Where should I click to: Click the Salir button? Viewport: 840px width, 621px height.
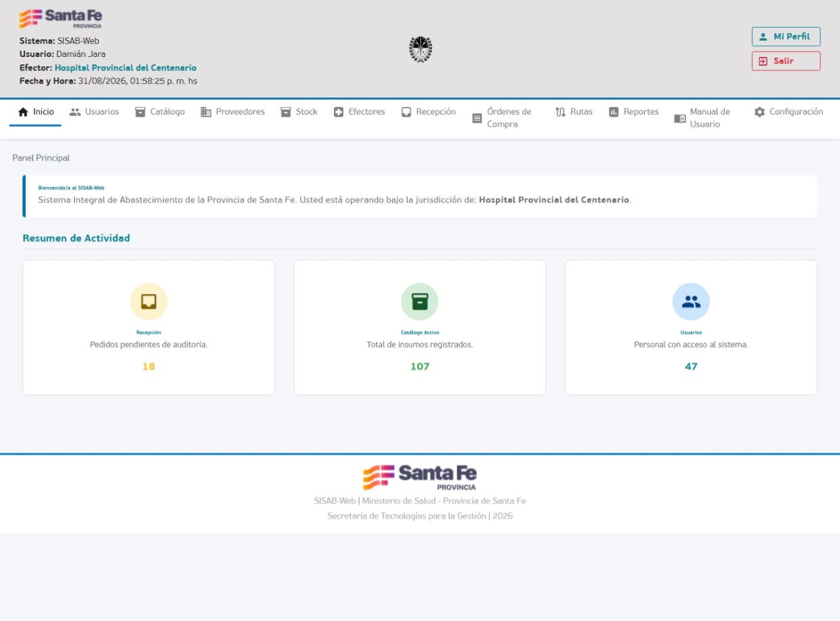tap(786, 61)
